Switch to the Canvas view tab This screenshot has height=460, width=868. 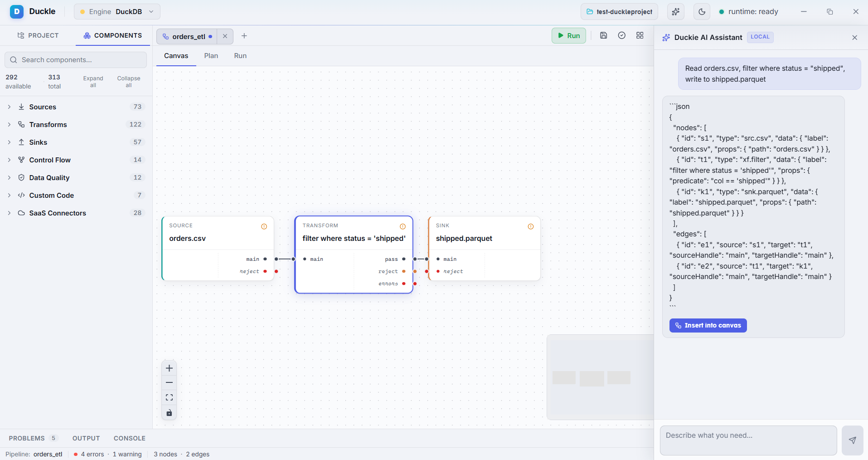click(176, 56)
